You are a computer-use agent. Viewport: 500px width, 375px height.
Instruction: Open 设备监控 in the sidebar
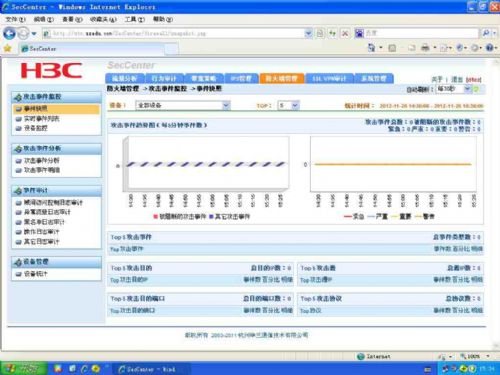[35, 128]
